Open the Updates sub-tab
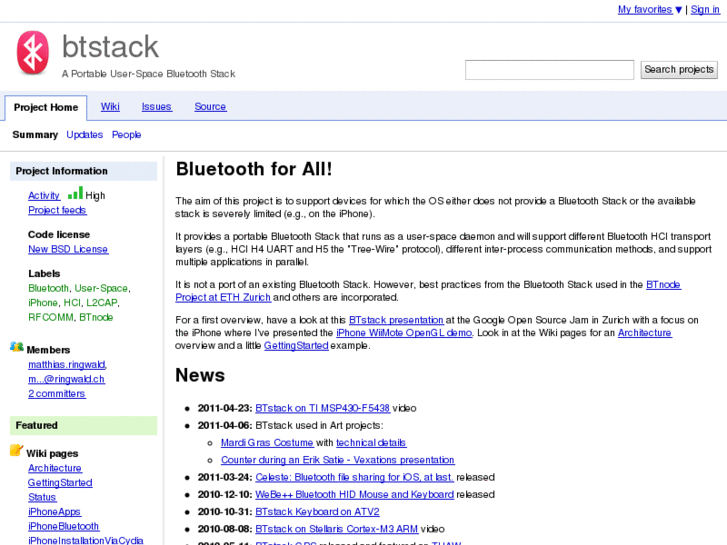727x545 pixels. pyautogui.click(x=84, y=135)
